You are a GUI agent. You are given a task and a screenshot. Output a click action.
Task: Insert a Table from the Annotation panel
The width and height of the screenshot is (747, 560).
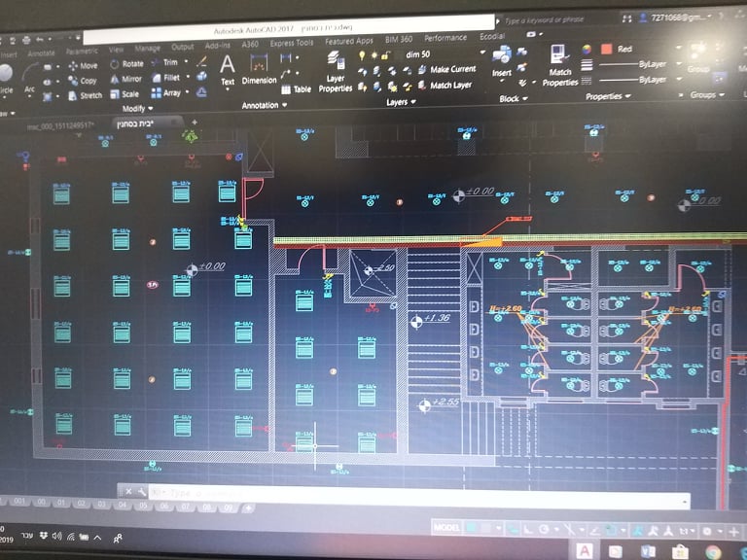(x=296, y=89)
